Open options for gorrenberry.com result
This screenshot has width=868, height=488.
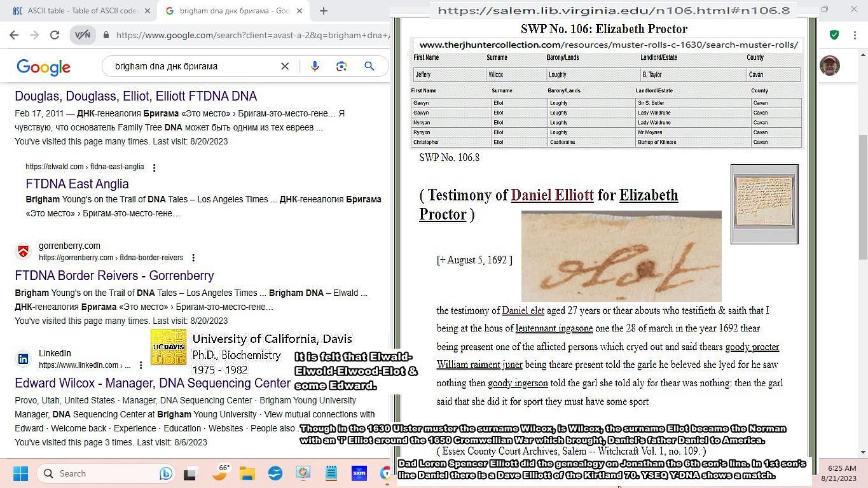[x=193, y=258]
